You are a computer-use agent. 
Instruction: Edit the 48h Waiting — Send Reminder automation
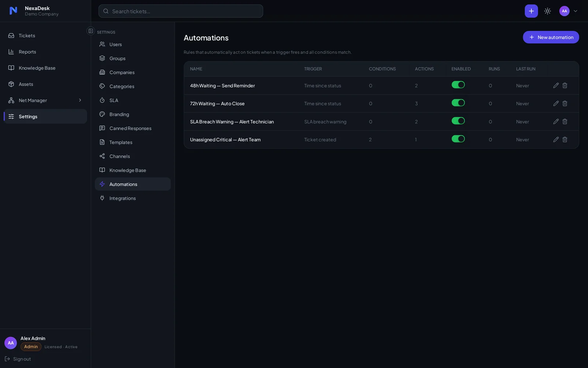pyautogui.click(x=556, y=85)
